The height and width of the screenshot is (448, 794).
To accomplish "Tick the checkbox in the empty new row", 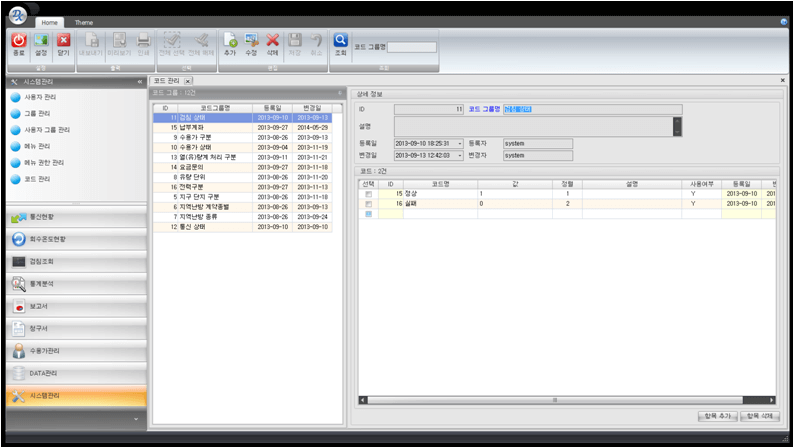I will click(x=369, y=214).
